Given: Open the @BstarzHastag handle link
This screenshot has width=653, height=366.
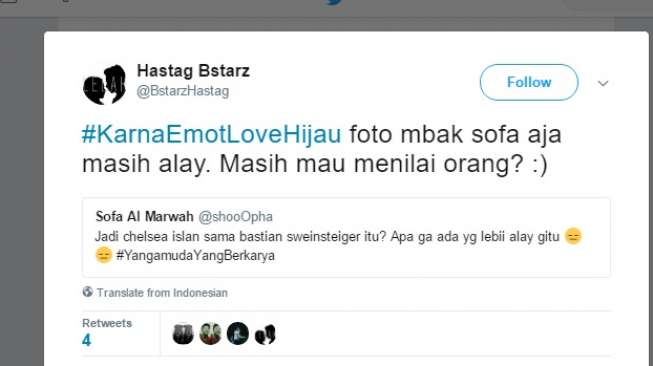Looking at the screenshot, I should pyautogui.click(x=183, y=91).
